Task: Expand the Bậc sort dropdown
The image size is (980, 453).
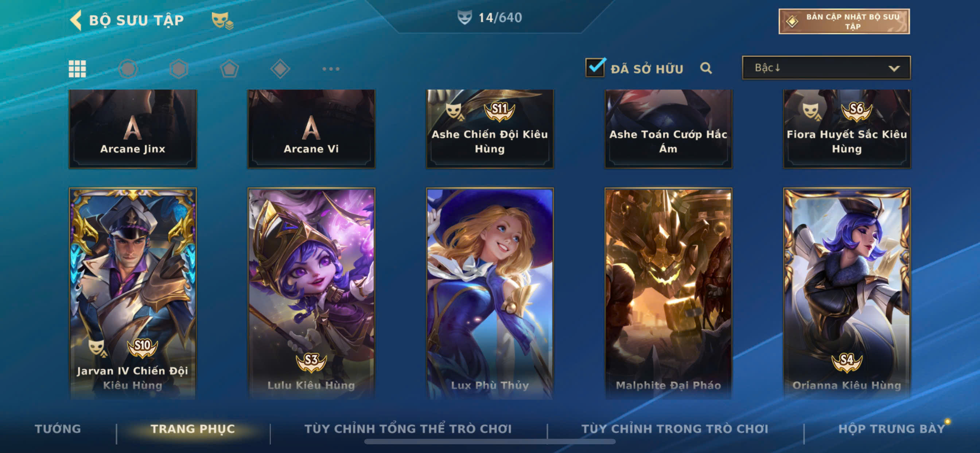Action: click(x=826, y=68)
